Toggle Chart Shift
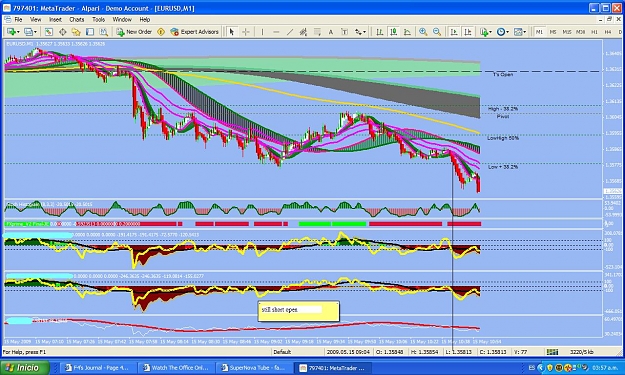 (x=468, y=32)
